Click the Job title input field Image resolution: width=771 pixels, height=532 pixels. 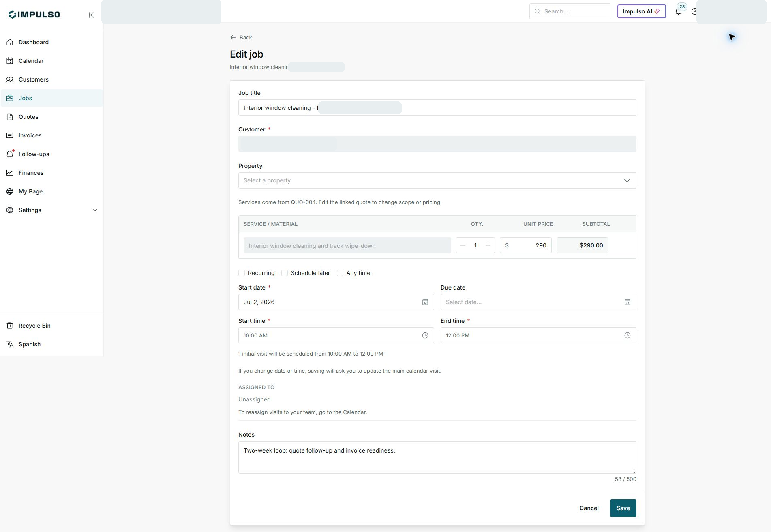point(437,107)
